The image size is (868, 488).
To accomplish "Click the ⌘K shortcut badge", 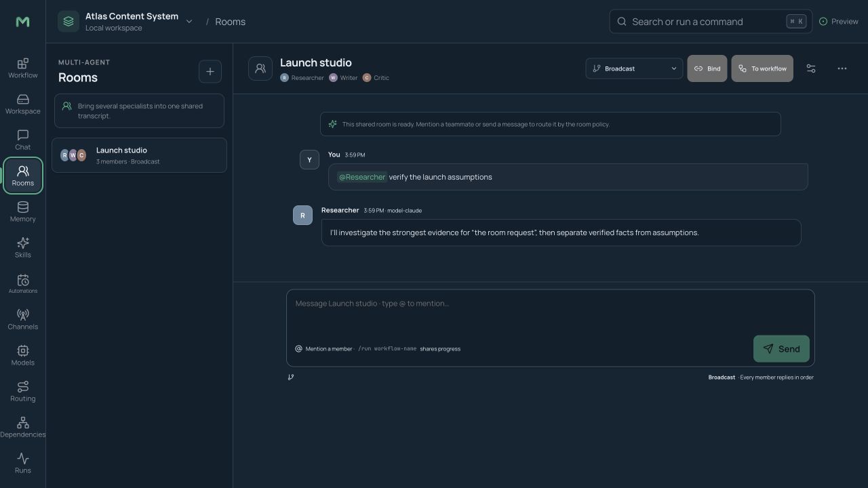I will coord(796,22).
